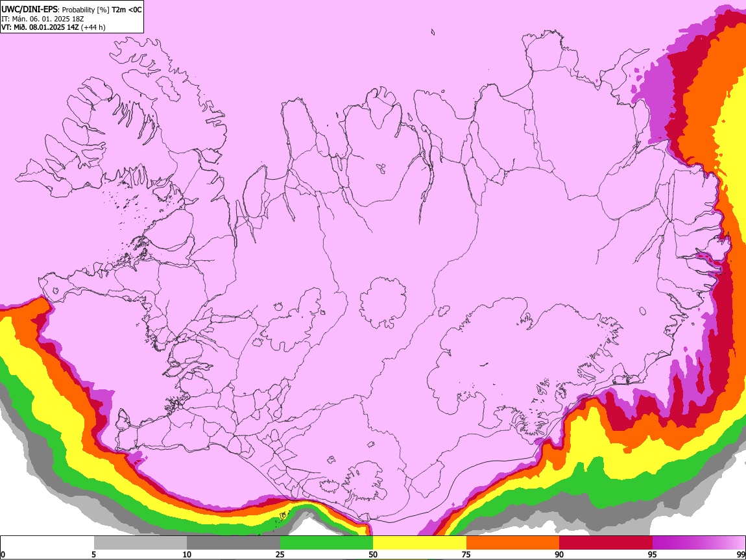746x560 pixels.
Task: Click the legend tick label '75'
Action: (466, 554)
